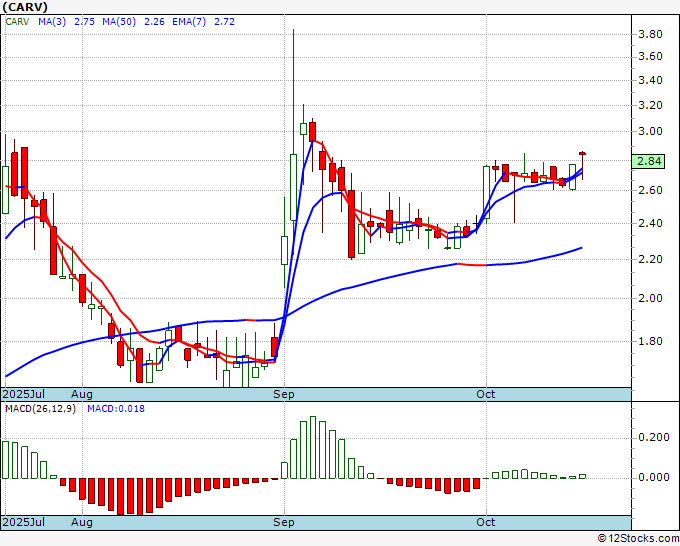Image resolution: width=680 pixels, height=546 pixels.
Task: Click the MA(3) legend label
Action: point(52,22)
